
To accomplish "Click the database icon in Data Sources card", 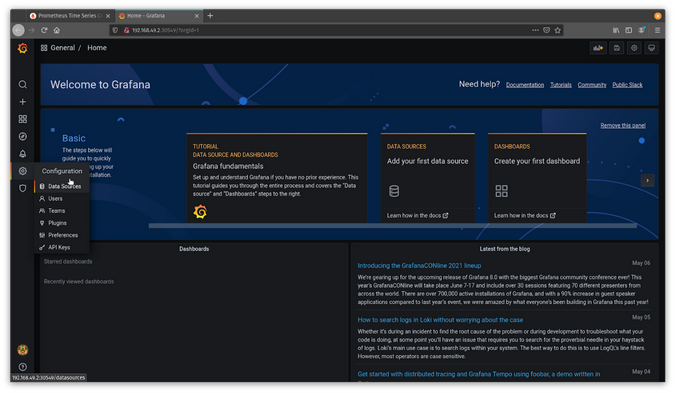I will click(x=394, y=191).
